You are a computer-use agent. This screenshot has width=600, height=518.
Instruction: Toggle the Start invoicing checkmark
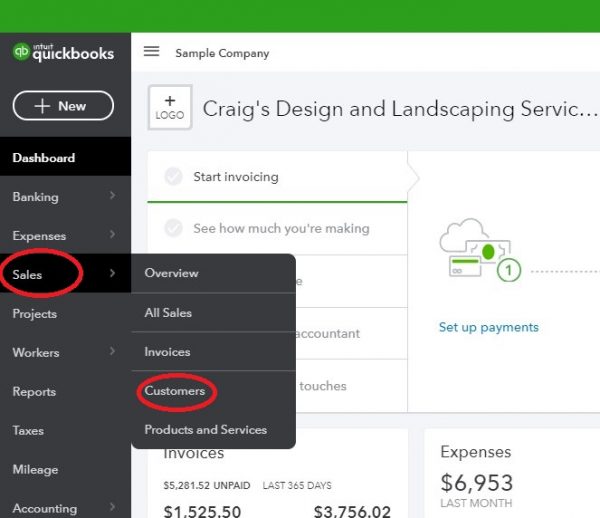174,177
